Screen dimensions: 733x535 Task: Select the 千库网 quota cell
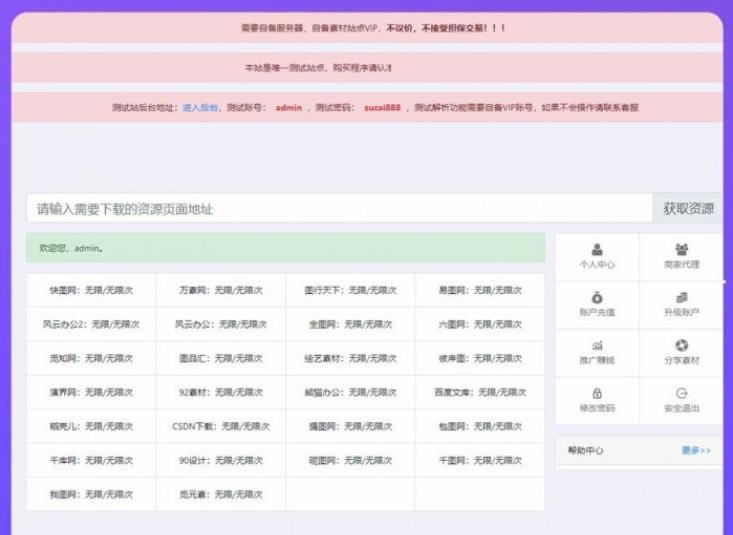(x=91, y=461)
